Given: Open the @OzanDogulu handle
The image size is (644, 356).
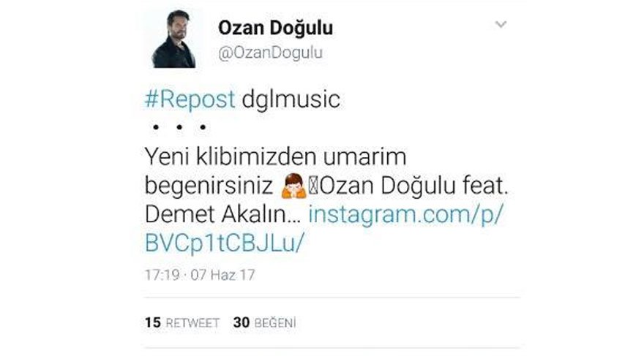Looking at the screenshot, I should [270, 53].
